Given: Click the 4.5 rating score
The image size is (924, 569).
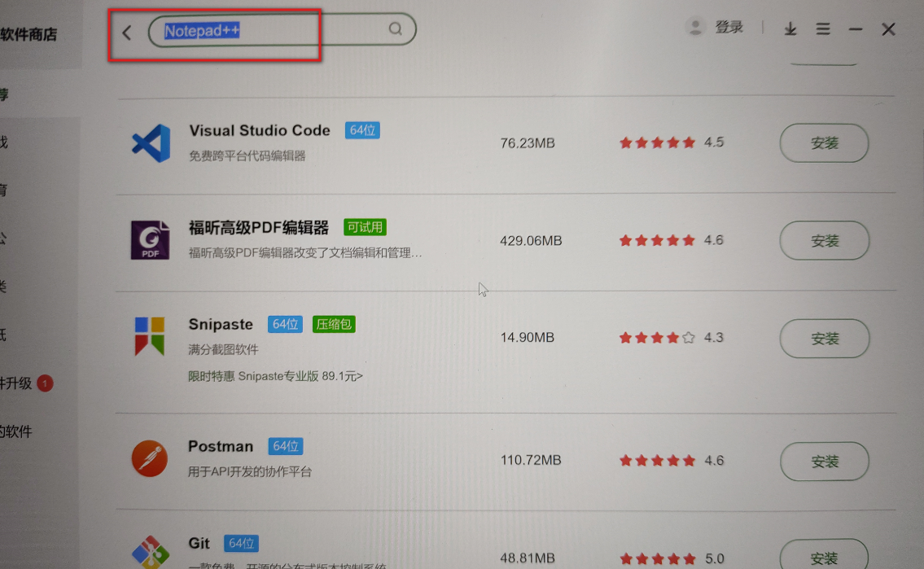Looking at the screenshot, I should (x=714, y=142).
